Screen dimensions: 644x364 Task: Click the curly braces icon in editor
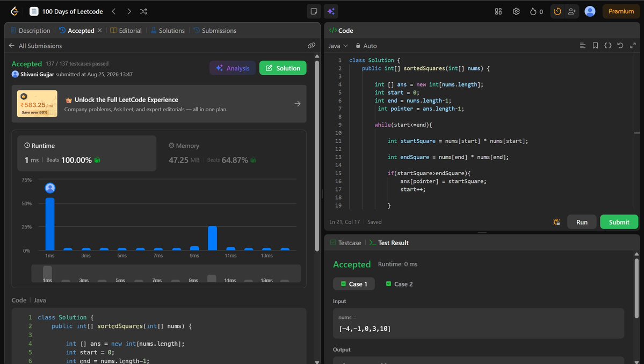pyautogui.click(x=608, y=45)
